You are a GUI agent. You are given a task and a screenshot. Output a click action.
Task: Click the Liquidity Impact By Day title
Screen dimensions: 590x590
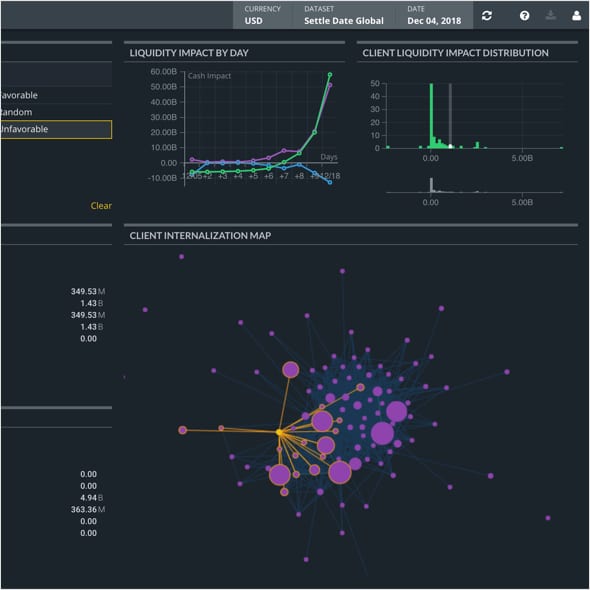point(189,53)
